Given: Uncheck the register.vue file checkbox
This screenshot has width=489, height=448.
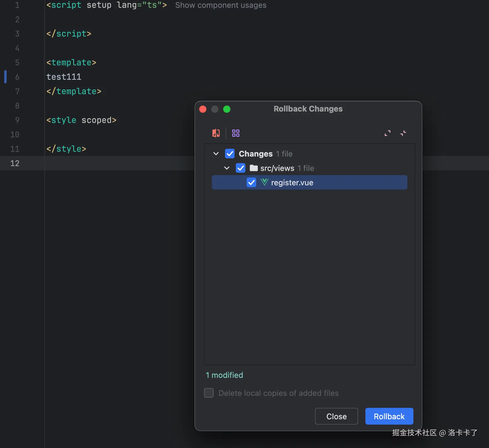Looking at the screenshot, I should pyautogui.click(x=251, y=183).
